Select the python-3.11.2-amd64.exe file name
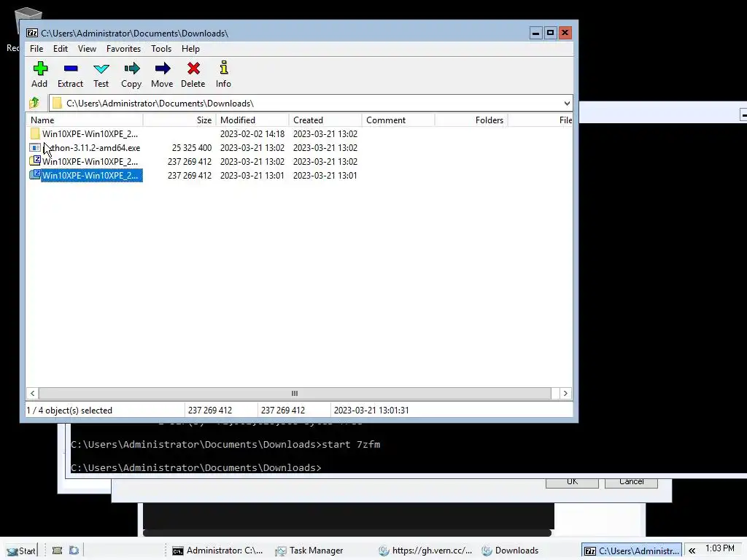The image size is (747, 560). (x=91, y=147)
